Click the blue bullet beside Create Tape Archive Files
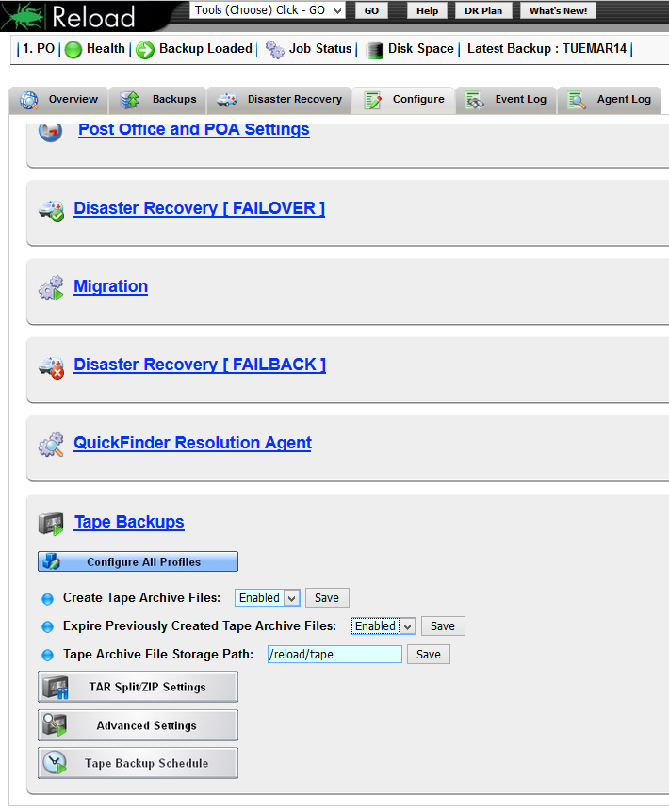 pyautogui.click(x=47, y=599)
